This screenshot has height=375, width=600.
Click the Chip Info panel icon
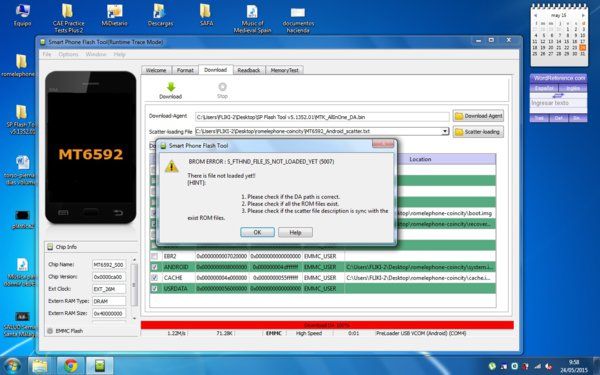pos(50,247)
